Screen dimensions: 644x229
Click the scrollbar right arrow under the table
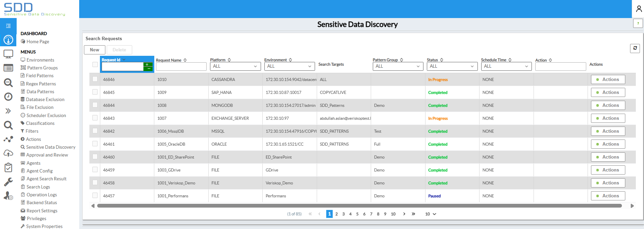click(632, 206)
